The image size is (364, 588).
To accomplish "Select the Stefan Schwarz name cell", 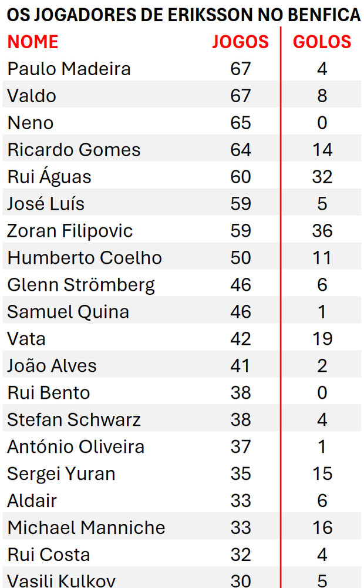I will pyautogui.click(x=74, y=420).
